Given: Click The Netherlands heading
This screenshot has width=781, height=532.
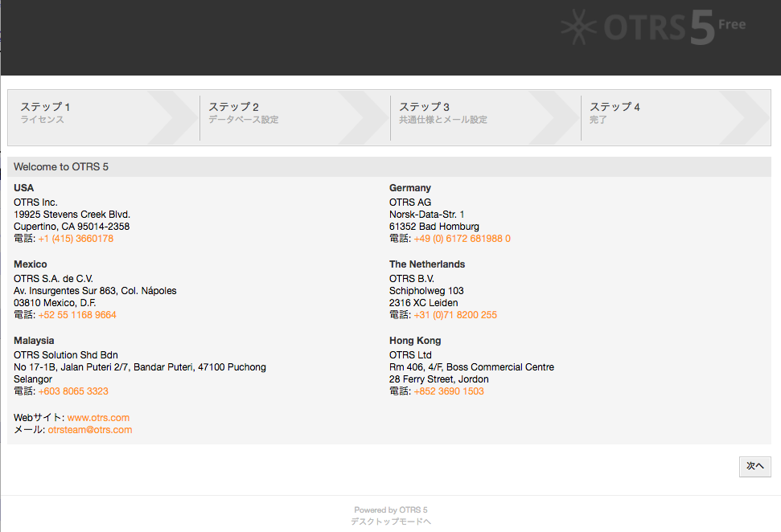Looking at the screenshot, I should click(427, 264).
